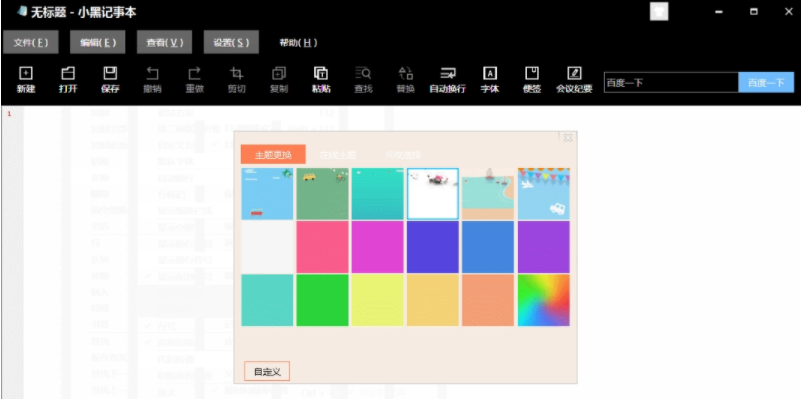The width and height of the screenshot is (804, 399).
Task: Switch to the 在线主题 tab
Action: point(337,154)
